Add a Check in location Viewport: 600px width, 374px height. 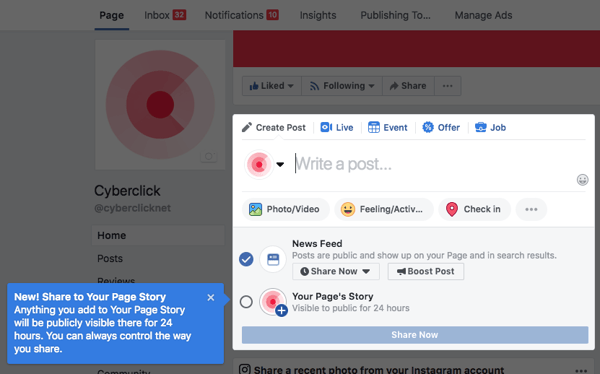[x=474, y=209]
